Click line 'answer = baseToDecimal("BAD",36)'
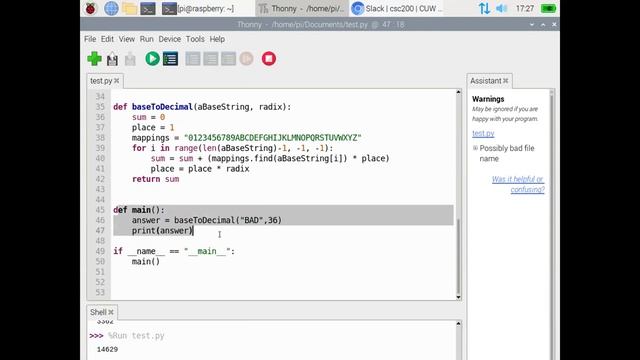640x360 pixels. point(207,220)
